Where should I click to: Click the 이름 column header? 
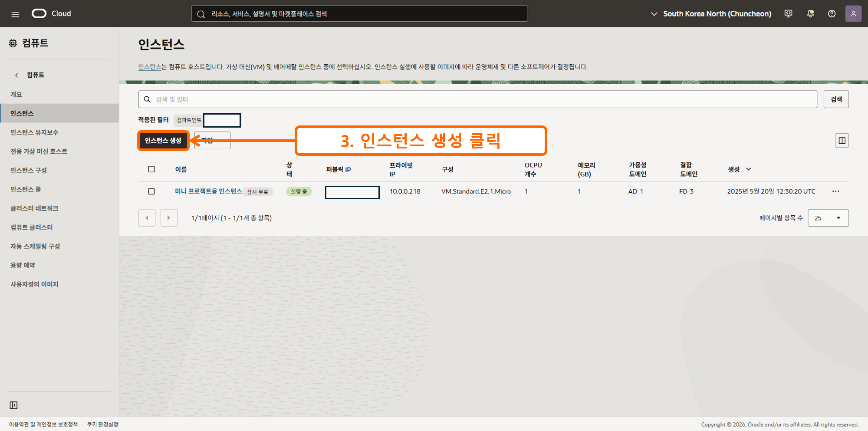coord(181,169)
